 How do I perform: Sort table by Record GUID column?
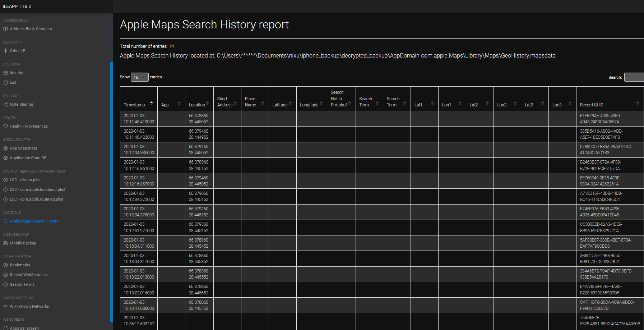[610, 99]
